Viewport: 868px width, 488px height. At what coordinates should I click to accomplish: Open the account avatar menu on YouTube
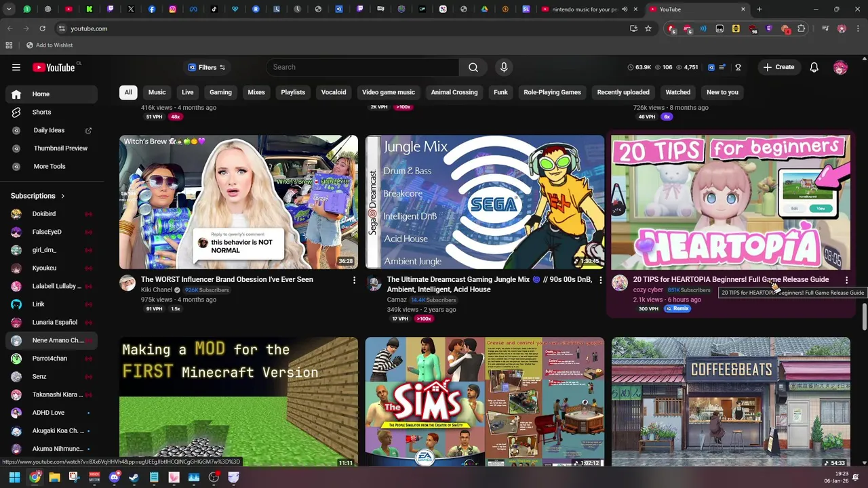coord(840,67)
